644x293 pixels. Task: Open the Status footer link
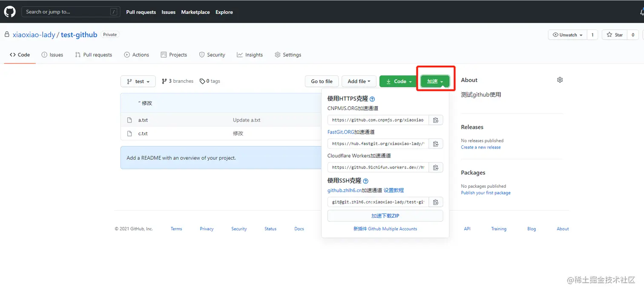pos(270,229)
